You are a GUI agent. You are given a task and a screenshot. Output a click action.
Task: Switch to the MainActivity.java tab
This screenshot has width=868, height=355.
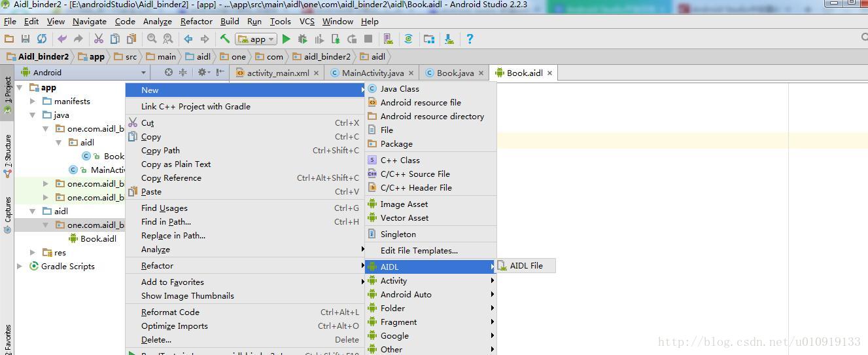pos(373,73)
